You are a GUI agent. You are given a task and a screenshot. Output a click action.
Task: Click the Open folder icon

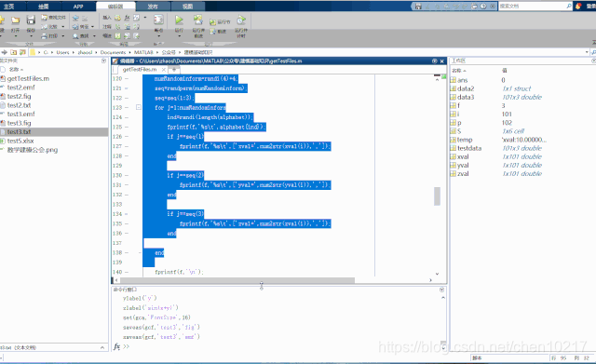16,20
